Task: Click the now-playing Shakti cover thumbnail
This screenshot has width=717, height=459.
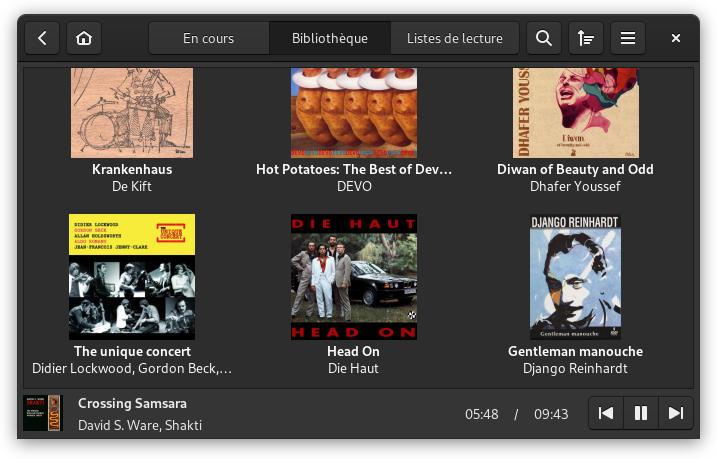Action: pyautogui.click(x=43, y=413)
